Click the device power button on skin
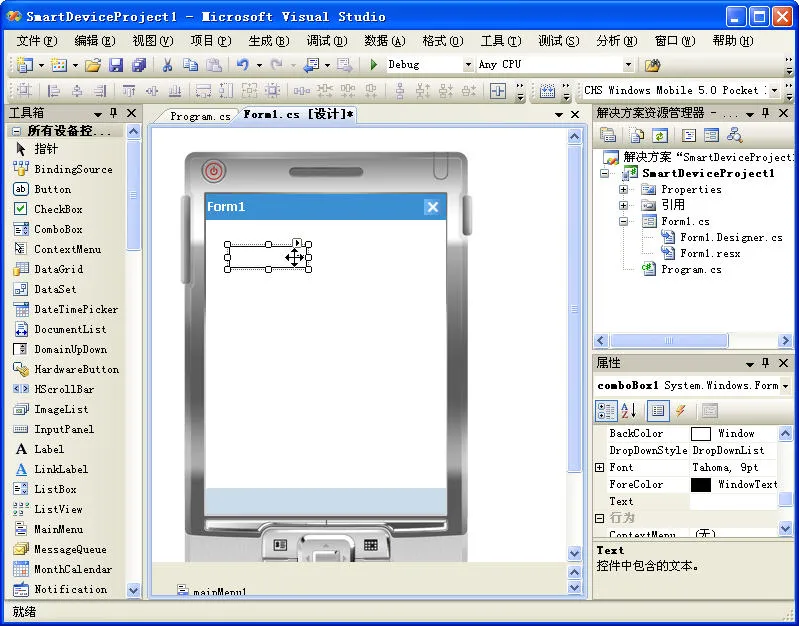Viewport: 799px width, 626px height. point(214,171)
